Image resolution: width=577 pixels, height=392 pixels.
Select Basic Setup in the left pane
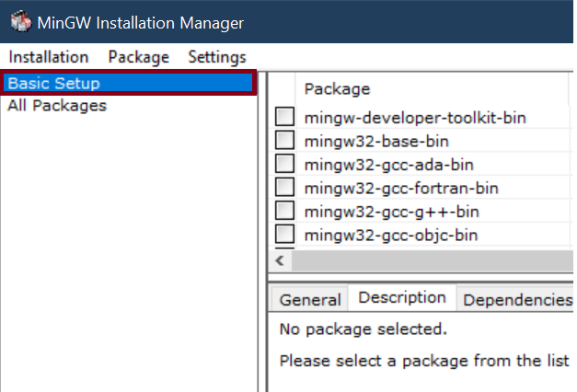tap(54, 84)
